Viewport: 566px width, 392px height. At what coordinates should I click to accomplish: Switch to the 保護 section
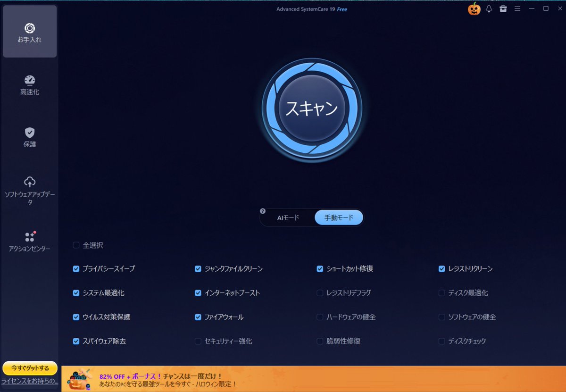click(x=30, y=137)
